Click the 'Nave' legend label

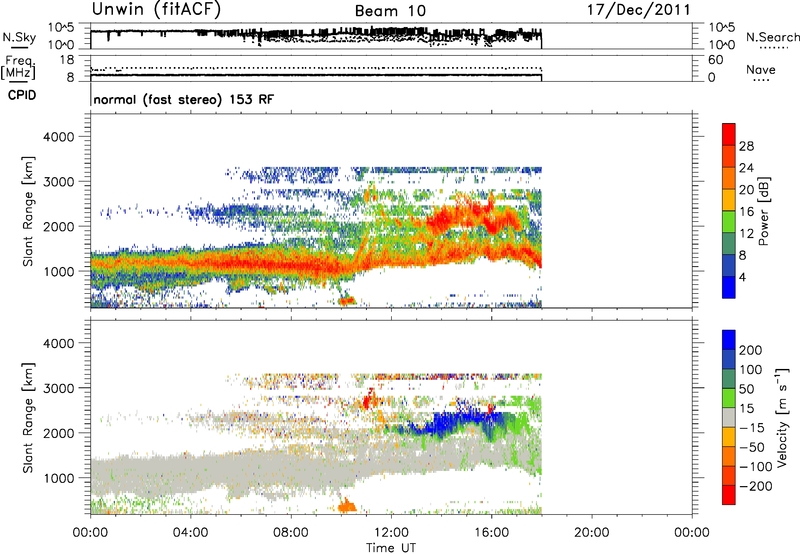[761, 69]
